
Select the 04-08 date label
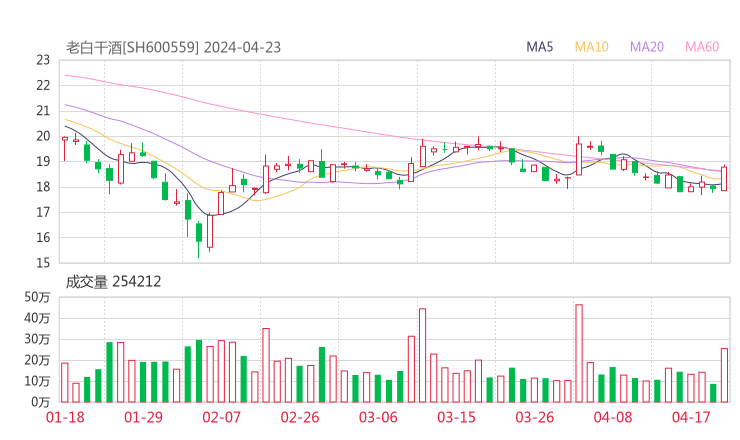click(613, 417)
